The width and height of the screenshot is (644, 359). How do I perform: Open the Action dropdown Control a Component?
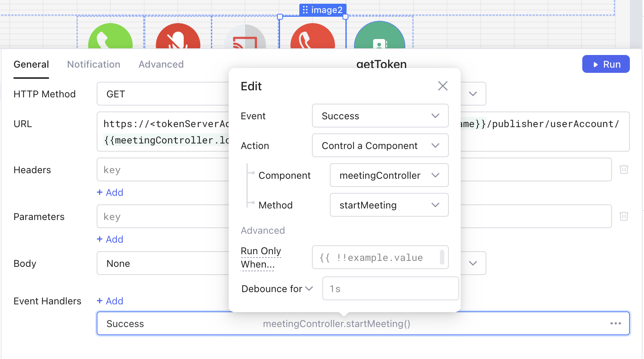tap(380, 146)
